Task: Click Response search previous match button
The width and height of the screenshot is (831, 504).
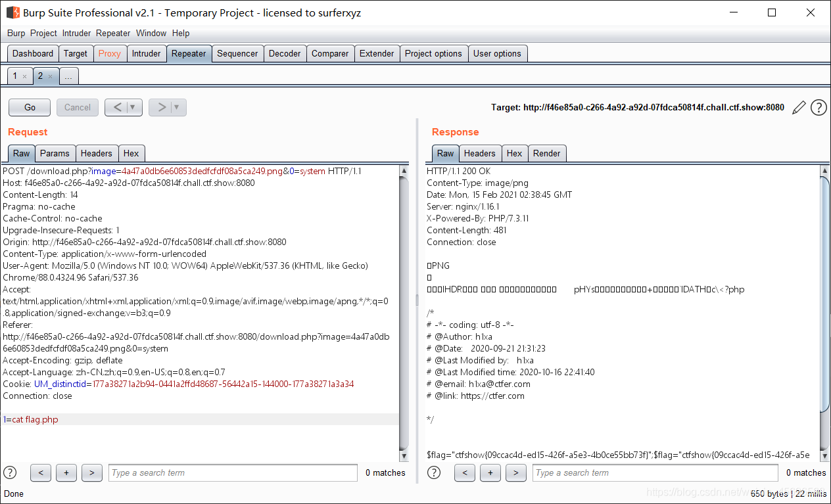Action: pyautogui.click(x=465, y=472)
